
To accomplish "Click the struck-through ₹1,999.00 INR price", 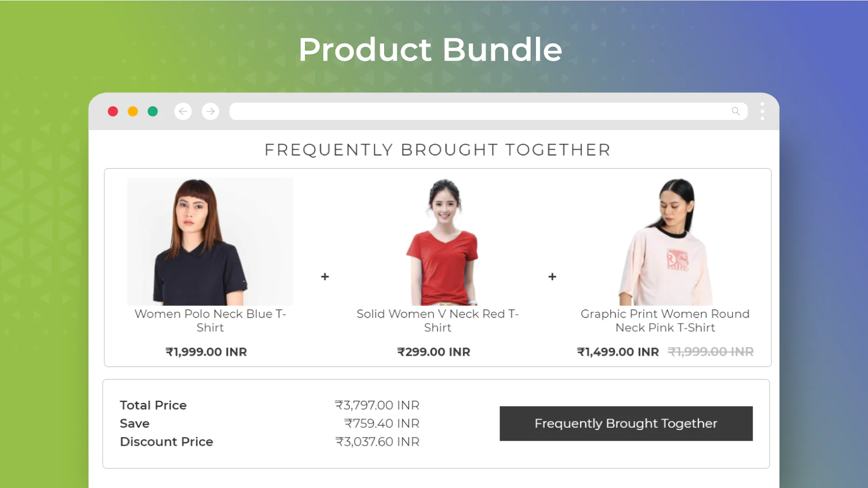I will [x=711, y=352].
